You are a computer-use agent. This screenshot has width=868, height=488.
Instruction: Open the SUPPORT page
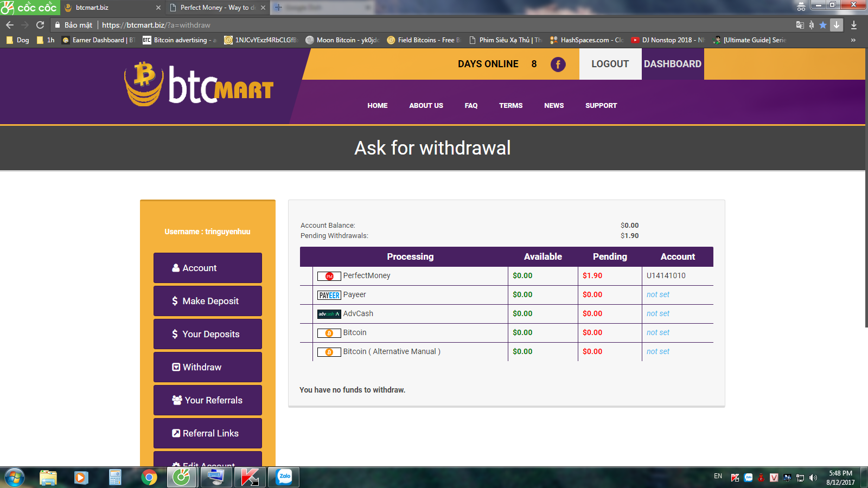(x=601, y=106)
